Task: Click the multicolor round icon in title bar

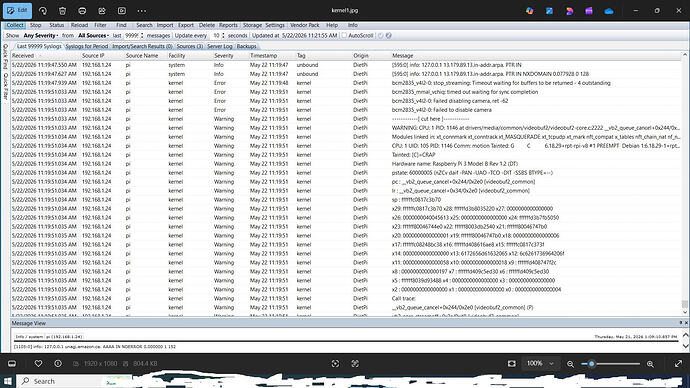Action: coord(529,11)
